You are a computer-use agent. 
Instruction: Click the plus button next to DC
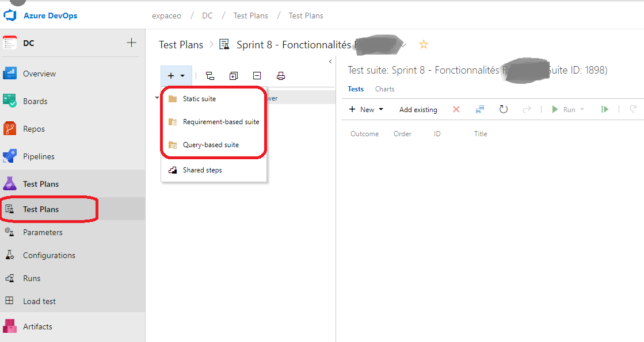(x=131, y=43)
